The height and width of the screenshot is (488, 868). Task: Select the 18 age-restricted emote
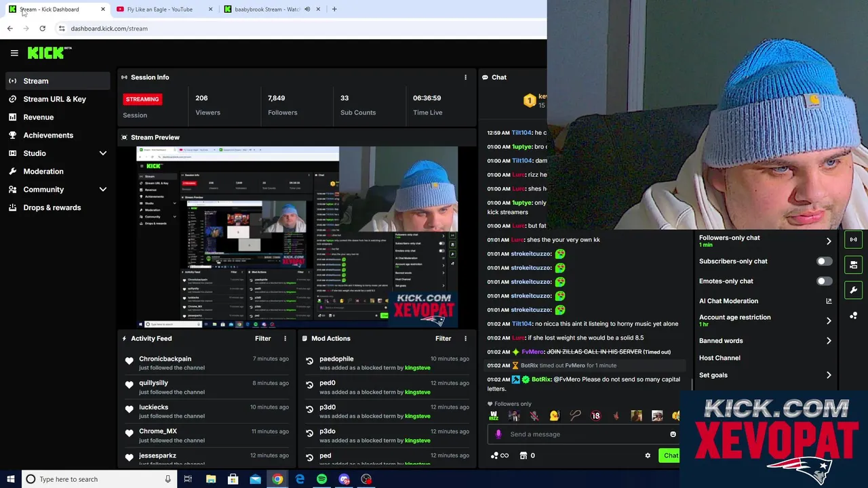[595, 416]
